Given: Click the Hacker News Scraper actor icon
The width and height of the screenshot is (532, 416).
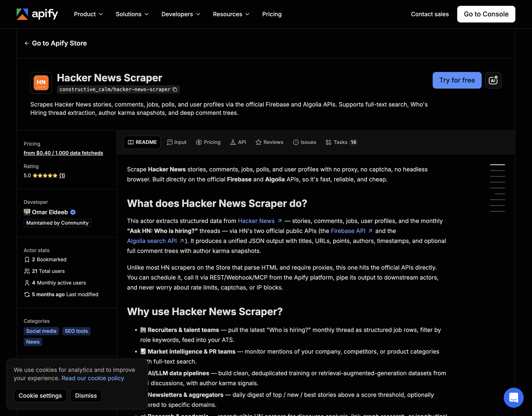Looking at the screenshot, I should [x=41, y=83].
